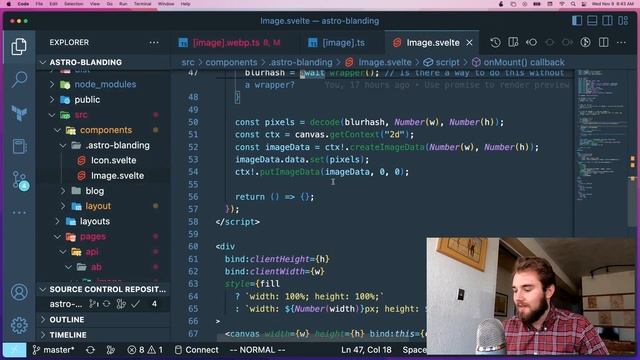This screenshot has height=360, width=640.
Task: Click script breadcrumb item
Action: pyautogui.click(x=447, y=62)
